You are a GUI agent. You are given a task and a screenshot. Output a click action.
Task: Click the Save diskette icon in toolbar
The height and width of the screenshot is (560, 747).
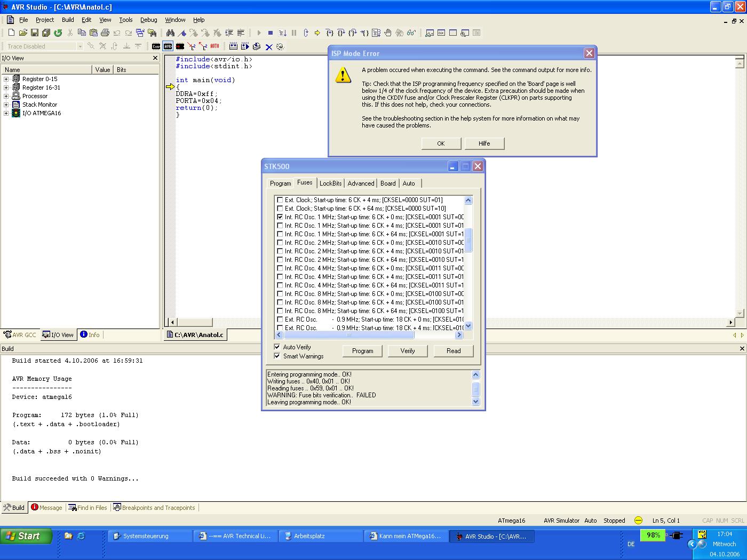coord(35,33)
